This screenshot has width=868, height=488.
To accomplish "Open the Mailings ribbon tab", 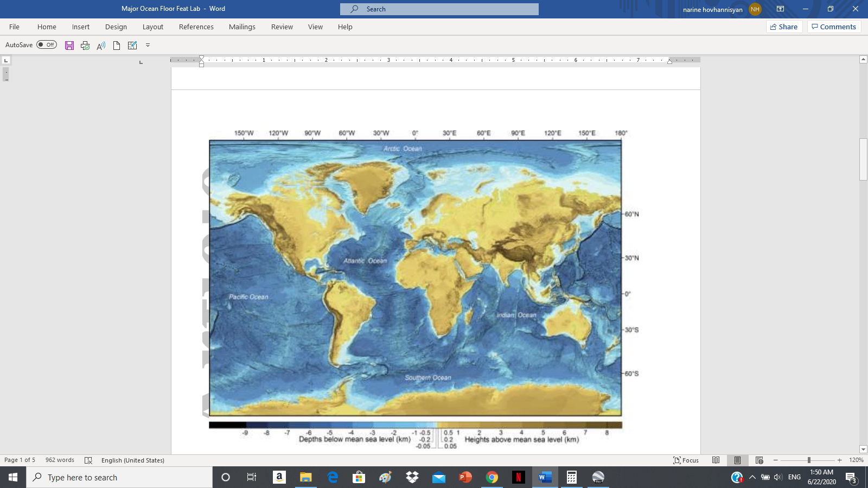I will (242, 27).
